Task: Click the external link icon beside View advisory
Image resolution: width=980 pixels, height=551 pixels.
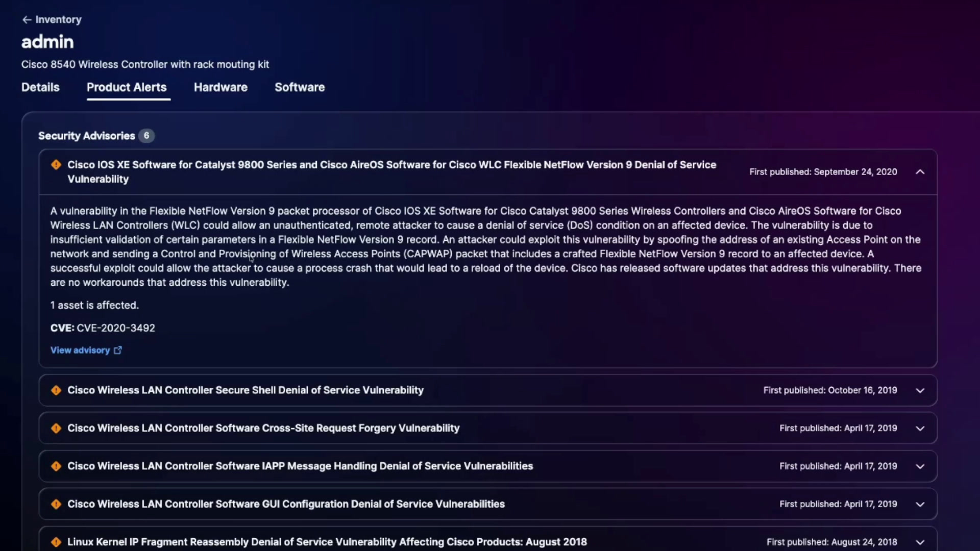Action: (117, 350)
